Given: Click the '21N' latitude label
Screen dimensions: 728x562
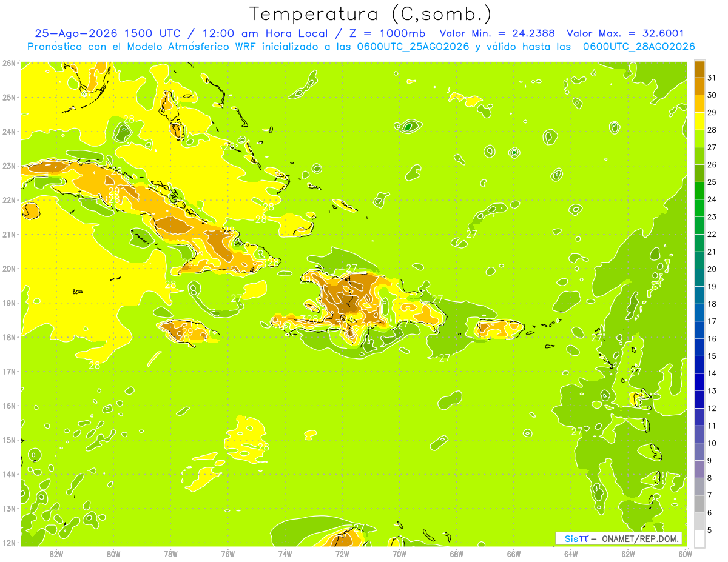Looking at the screenshot, I should click(9, 234).
